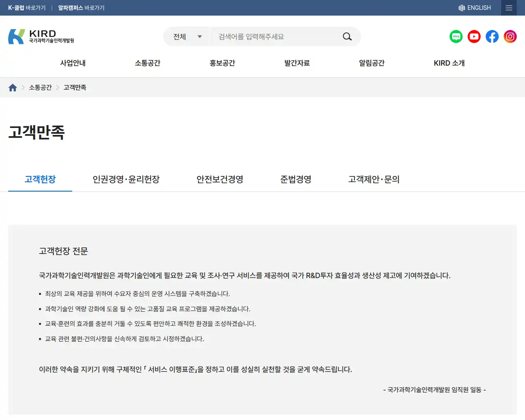Viewport: 525px width, 420px height.
Task: Click the 임직원 일동 signature line
Action: click(434, 390)
